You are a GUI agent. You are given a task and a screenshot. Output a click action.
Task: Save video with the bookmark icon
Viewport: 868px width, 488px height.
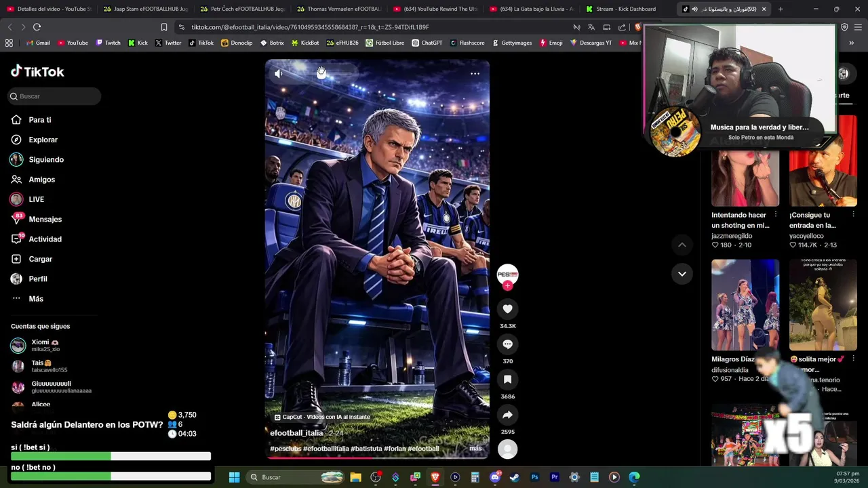pyautogui.click(x=507, y=380)
